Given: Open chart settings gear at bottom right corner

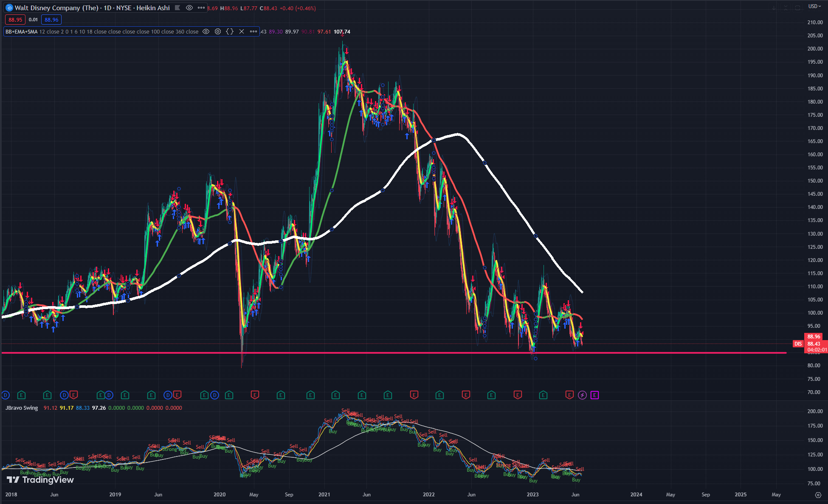Looking at the screenshot, I should pos(818,495).
